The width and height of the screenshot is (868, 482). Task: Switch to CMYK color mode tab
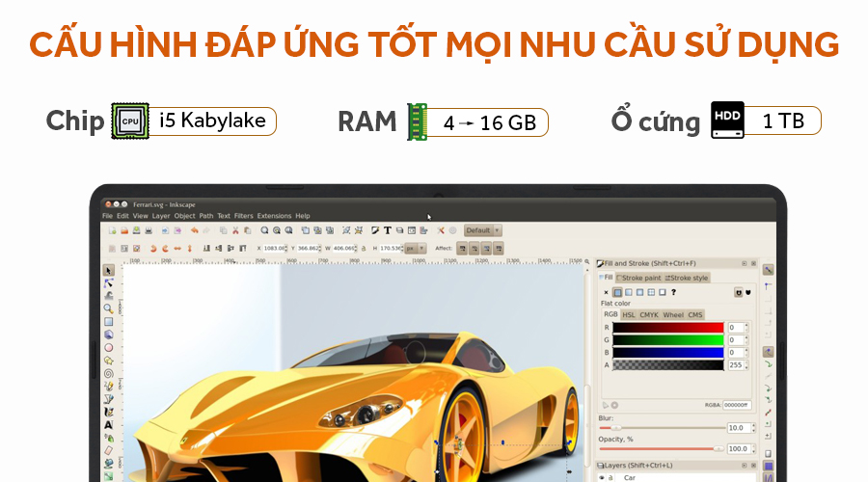click(649, 315)
